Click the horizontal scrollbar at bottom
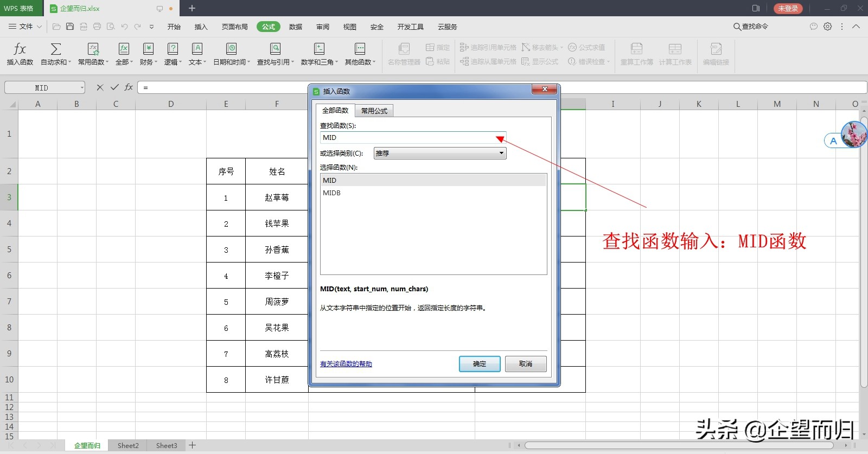868x454 pixels. tap(678, 445)
